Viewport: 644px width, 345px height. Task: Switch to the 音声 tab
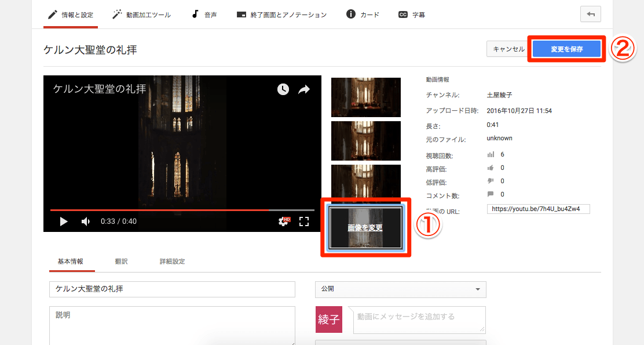pyautogui.click(x=204, y=15)
